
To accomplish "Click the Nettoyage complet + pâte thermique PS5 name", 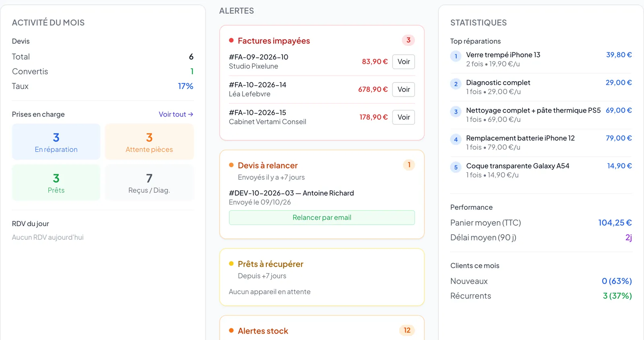I will pos(533,110).
